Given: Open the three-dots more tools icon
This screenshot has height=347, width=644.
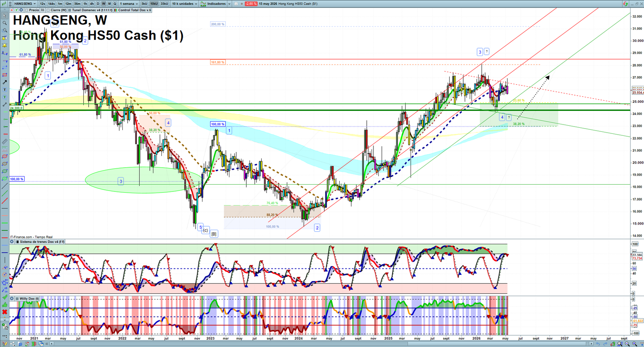Looking at the screenshot, I should tap(4, 336).
